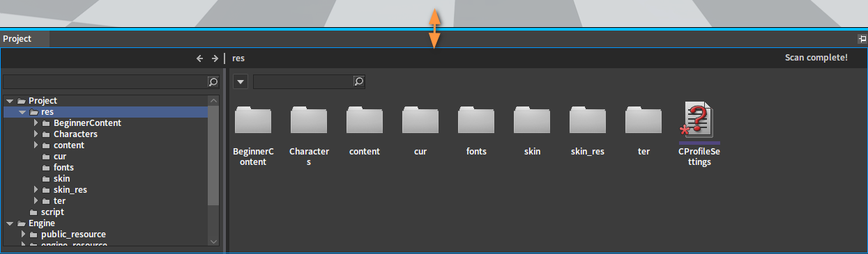Image resolution: width=868 pixels, height=254 pixels.
Task: Select the content folder icon in grid
Action: pos(365,120)
